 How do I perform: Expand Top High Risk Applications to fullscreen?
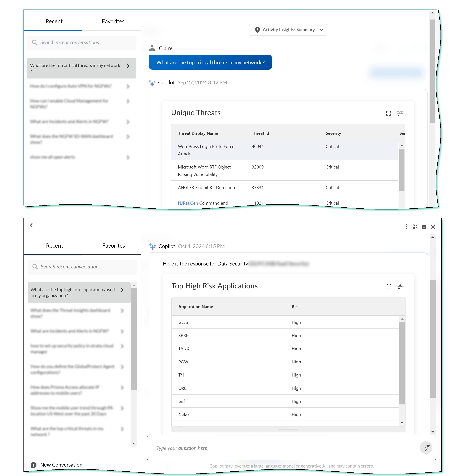tap(389, 287)
